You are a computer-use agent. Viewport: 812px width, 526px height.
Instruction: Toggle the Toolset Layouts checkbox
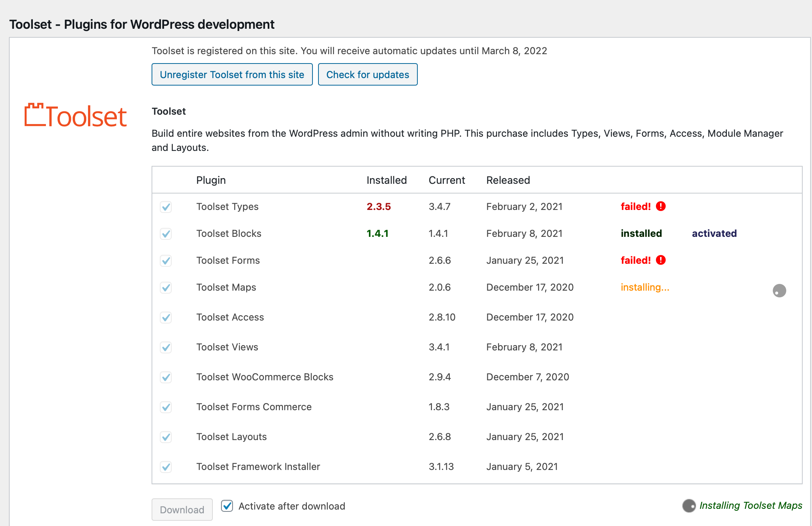pos(166,437)
